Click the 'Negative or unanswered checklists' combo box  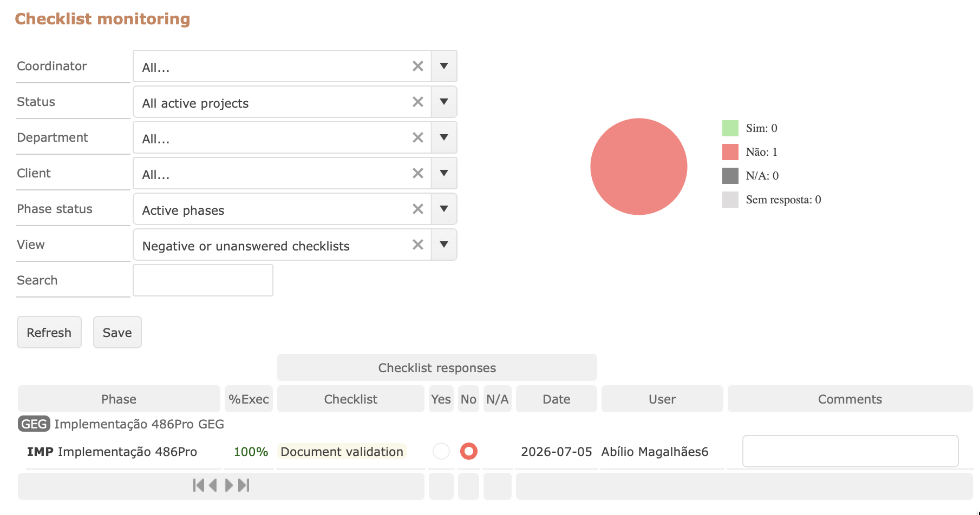click(x=295, y=245)
